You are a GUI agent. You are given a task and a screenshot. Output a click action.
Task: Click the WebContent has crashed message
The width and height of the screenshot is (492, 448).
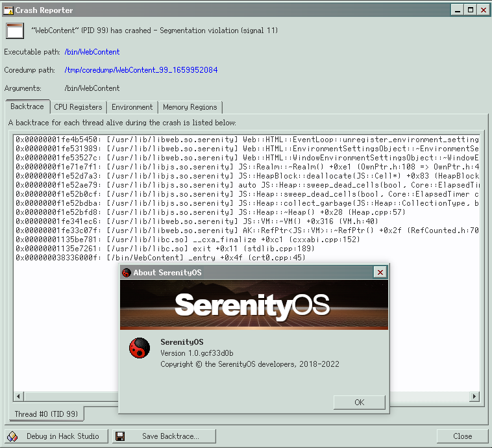click(x=154, y=31)
